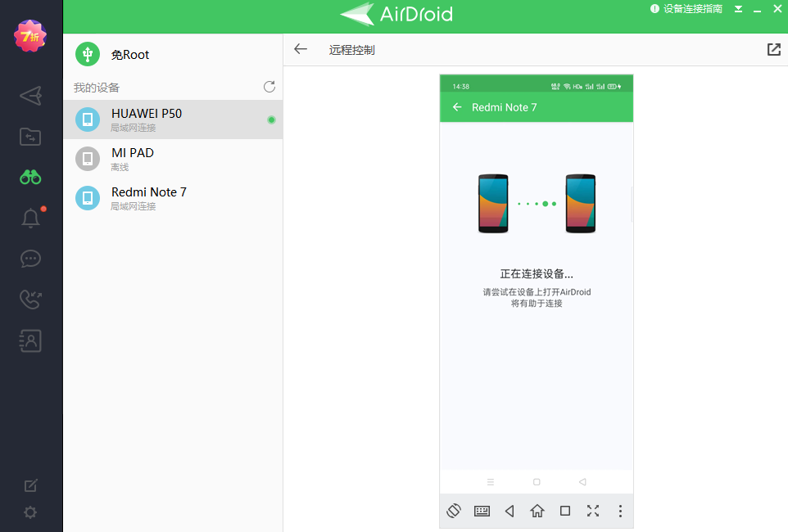Open the Notifications bell icon
788x532 pixels.
click(x=30, y=218)
